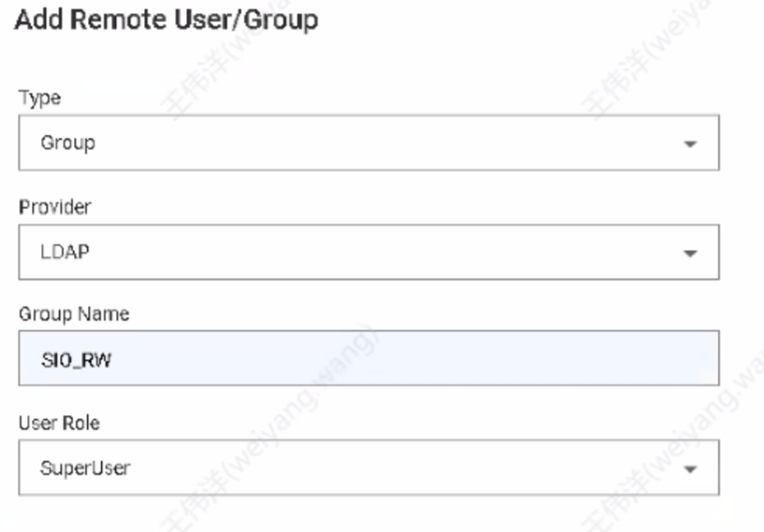764x532 pixels.
Task: Click the selected value "SuperUser" in User Role
Action: point(85,467)
